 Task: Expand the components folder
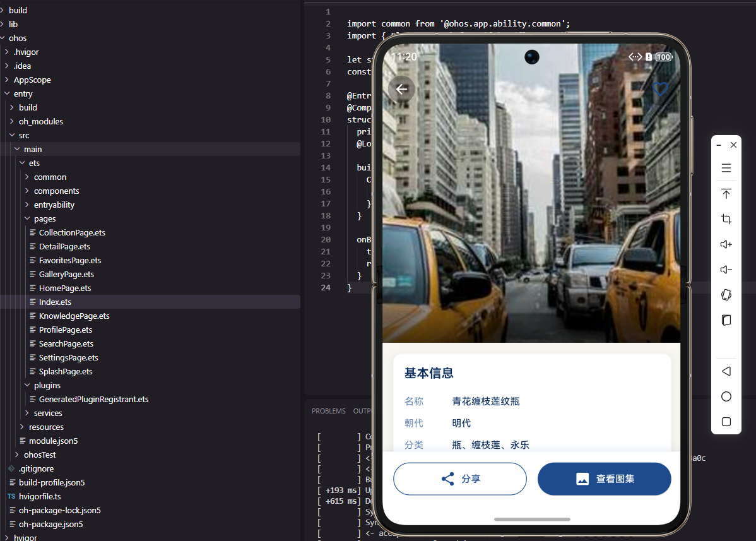tap(56, 191)
